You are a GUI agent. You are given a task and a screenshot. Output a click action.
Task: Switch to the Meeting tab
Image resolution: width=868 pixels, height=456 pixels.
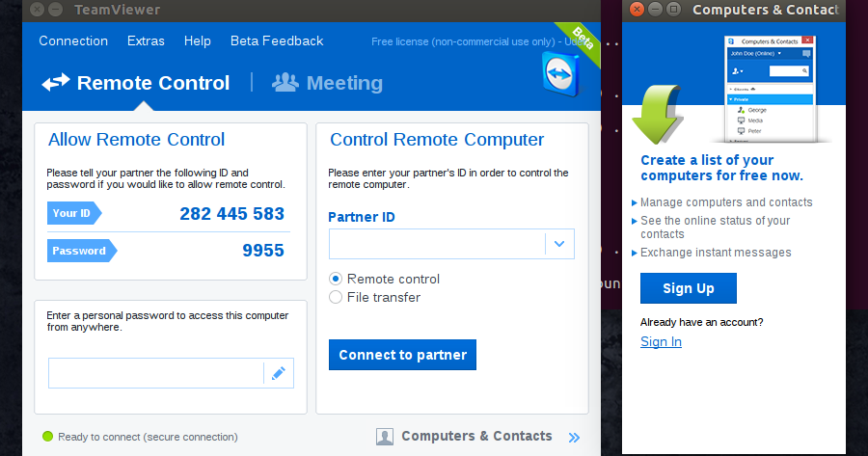pos(327,83)
